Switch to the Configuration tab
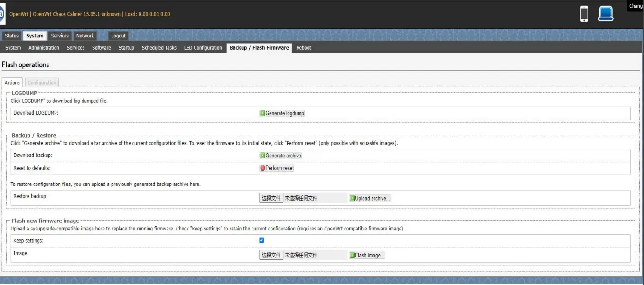The image size is (644, 285). (x=42, y=83)
